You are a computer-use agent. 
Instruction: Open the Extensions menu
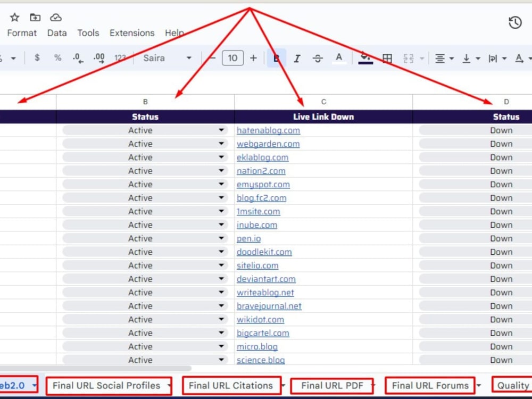pos(132,33)
